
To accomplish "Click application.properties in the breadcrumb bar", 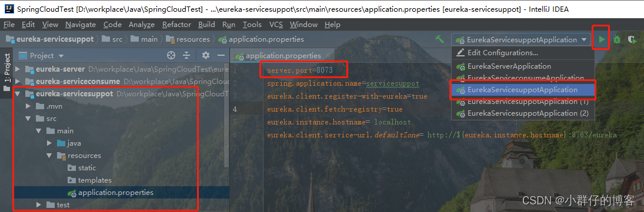I will click(x=262, y=39).
